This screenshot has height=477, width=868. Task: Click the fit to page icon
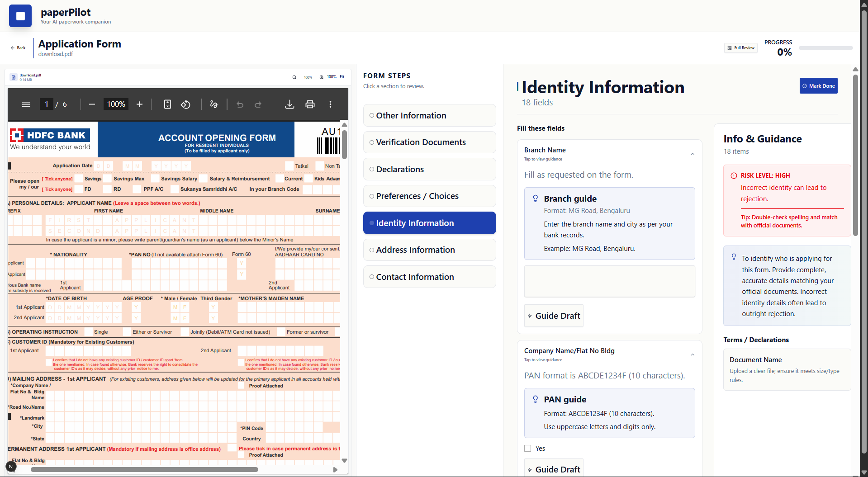(x=167, y=104)
